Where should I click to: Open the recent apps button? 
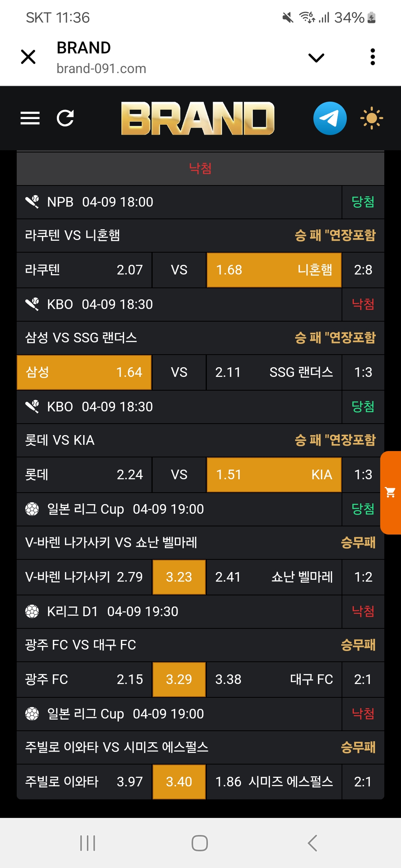tap(88, 843)
